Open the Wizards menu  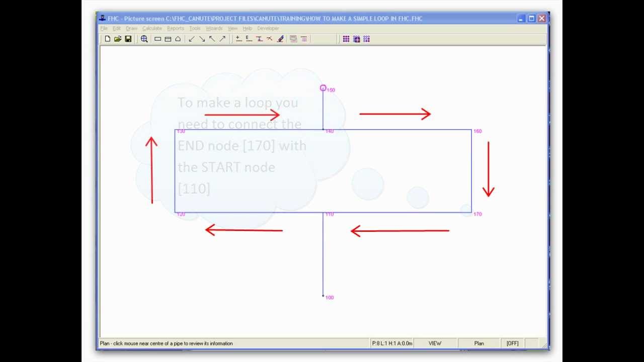click(214, 28)
